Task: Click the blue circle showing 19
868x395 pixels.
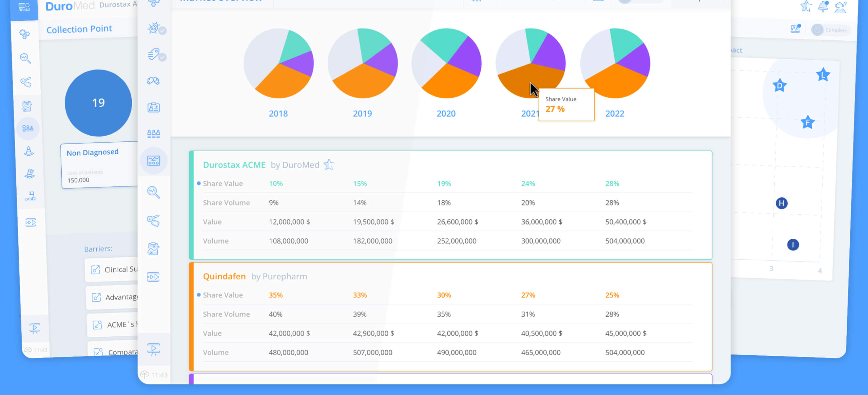Action: coord(98,103)
